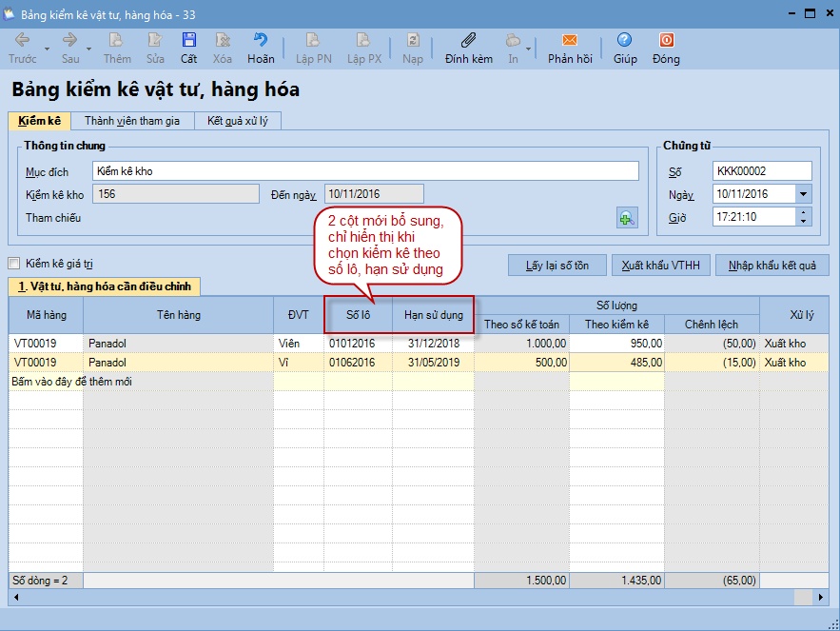Click the In print icon
The width and height of the screenshot is (840, 631).
click(513, 41)
